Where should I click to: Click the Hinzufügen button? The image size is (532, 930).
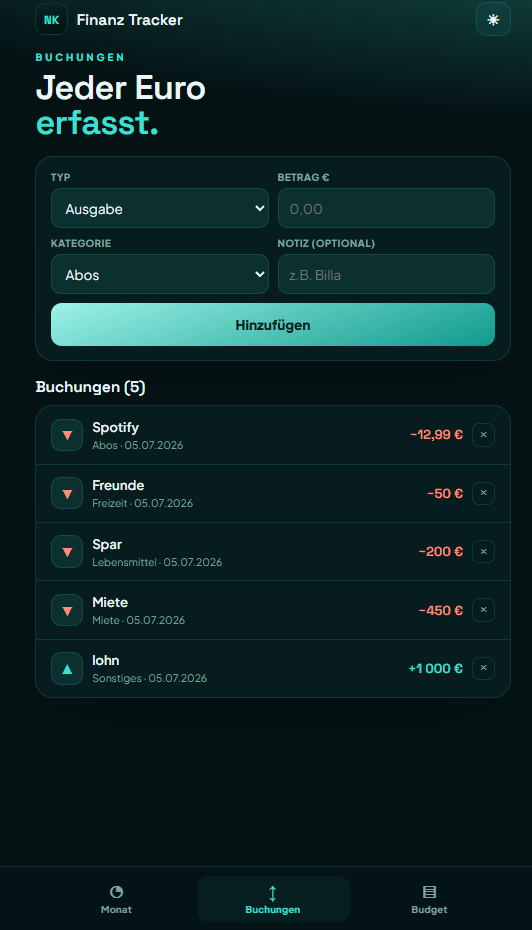[x=273, y=324]
